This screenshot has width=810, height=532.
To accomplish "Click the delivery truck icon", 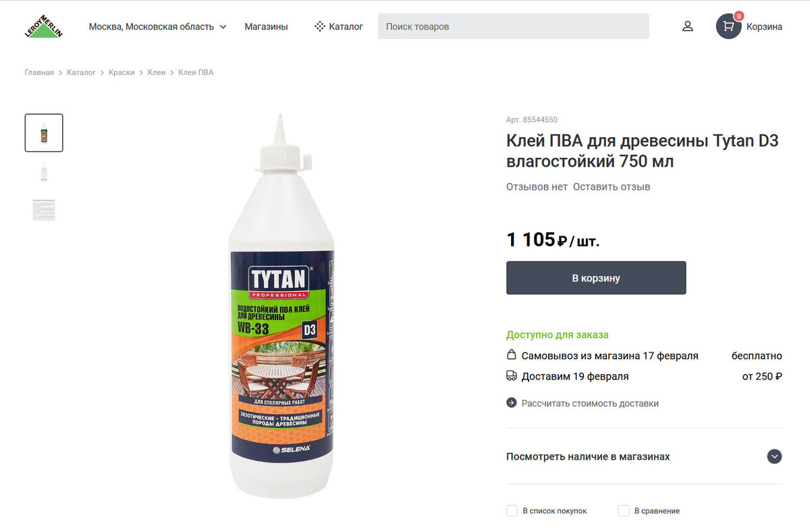I will 511,376.
